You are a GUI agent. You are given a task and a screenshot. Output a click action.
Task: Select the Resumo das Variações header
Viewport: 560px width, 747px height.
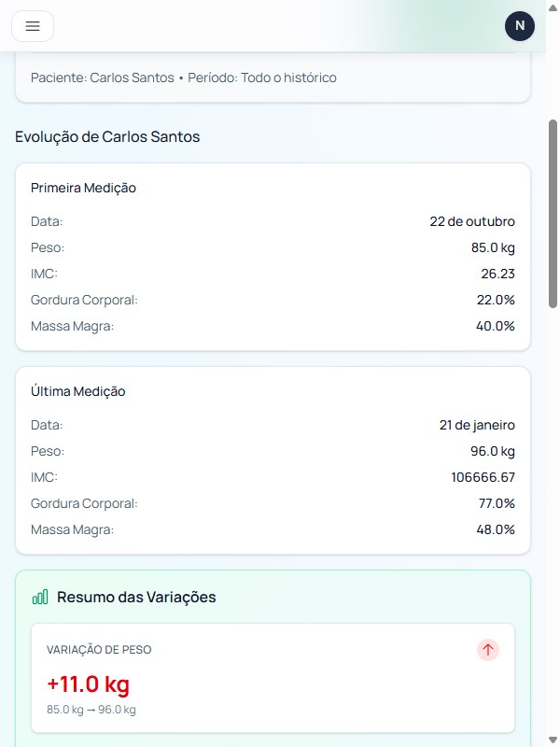click(137, 597)
